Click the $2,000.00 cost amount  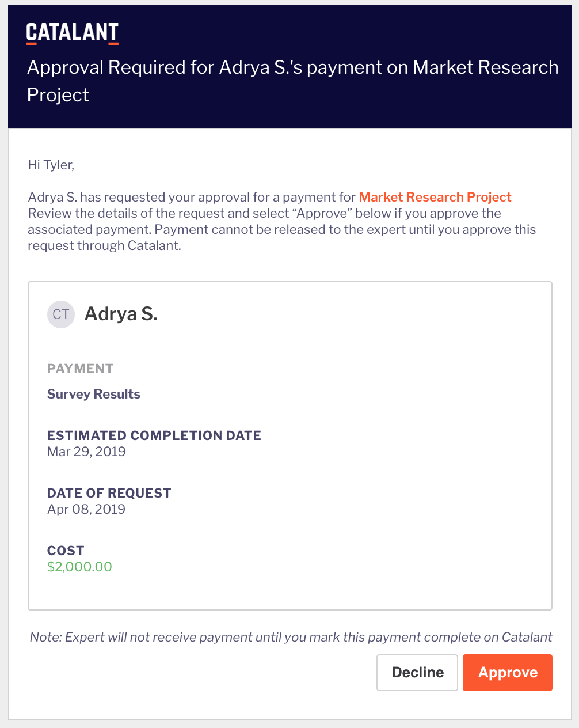79,567
